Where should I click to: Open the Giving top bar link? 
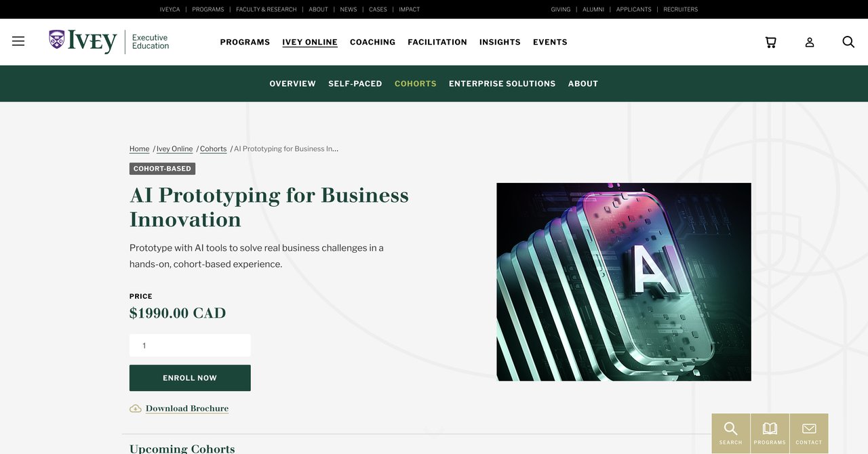560,9
